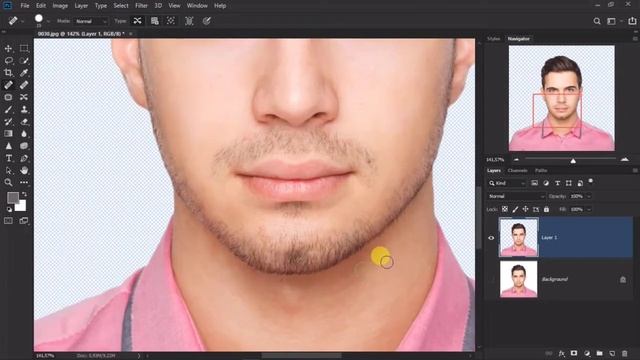The height and width of the screenshot is (360, 640).
Task: Select the Content-Aware Move tool
Action: (24, 97)
